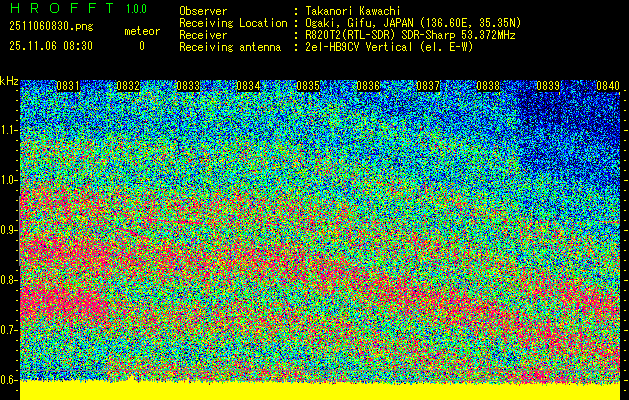The height and width of the screenshot is (400, 629).
Task: Click the meteor label
Action: pos(142,31)
